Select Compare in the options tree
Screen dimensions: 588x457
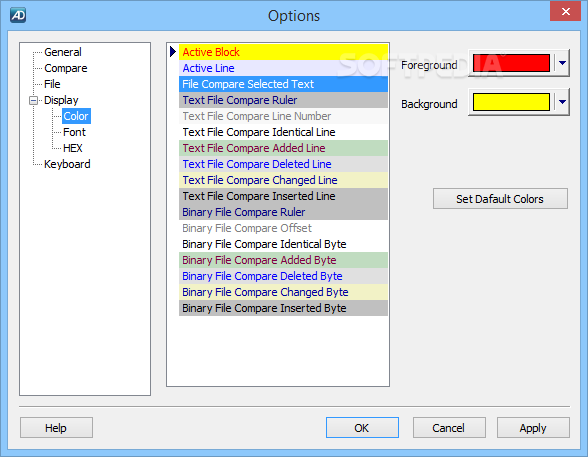pyautogui.click(x=66, y=68)
